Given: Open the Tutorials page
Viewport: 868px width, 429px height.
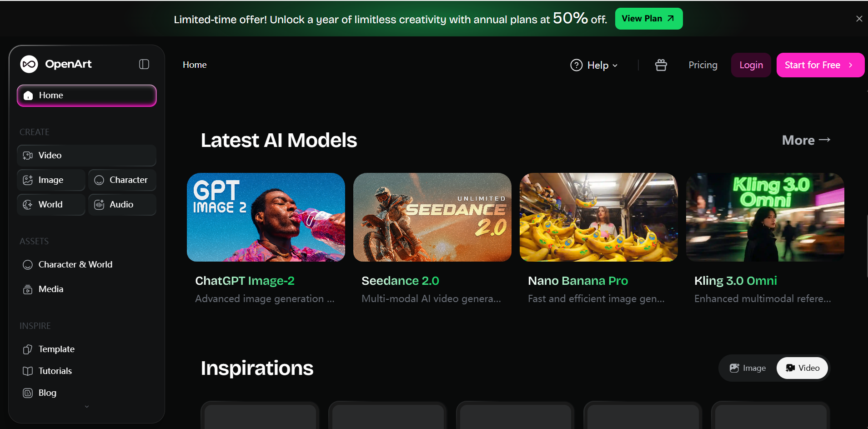Looking at the screenshot, I should click(x=87, y=371).
